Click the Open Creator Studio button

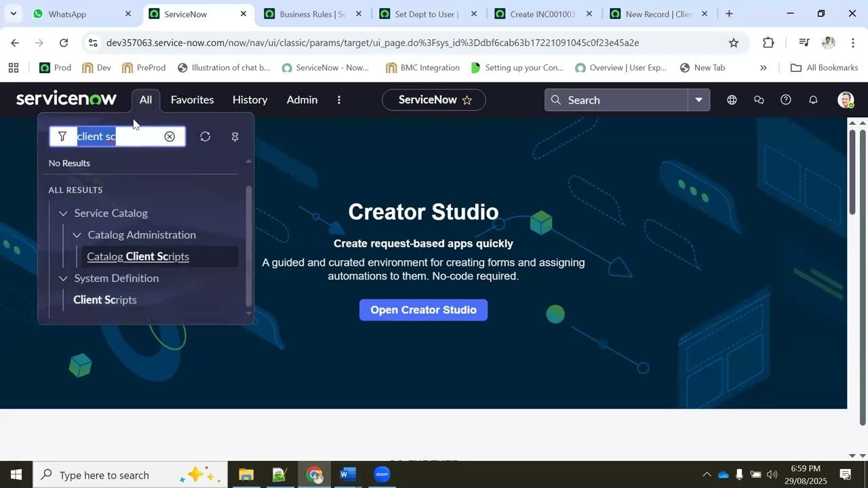tap(423, 310)
